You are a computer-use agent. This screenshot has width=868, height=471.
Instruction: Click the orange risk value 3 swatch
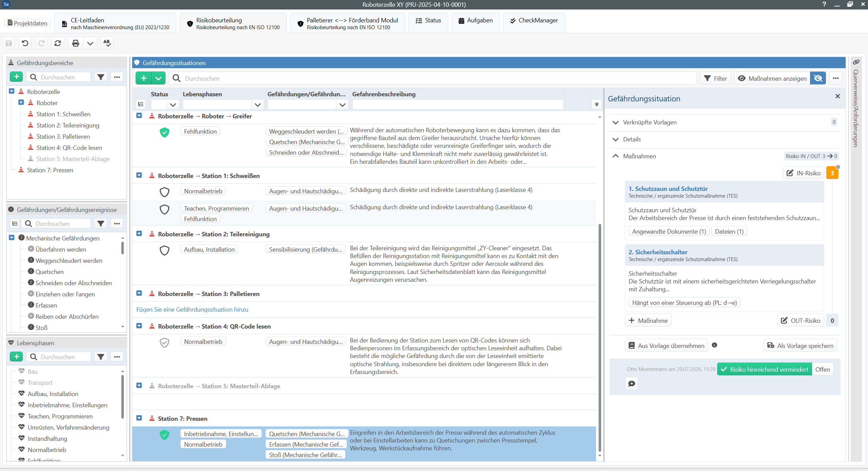832,173
